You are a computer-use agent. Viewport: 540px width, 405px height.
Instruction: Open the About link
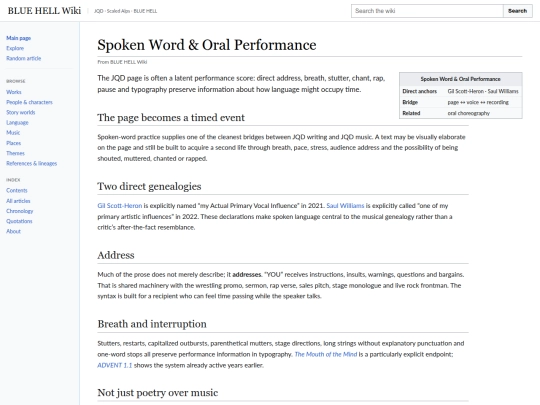13,231
